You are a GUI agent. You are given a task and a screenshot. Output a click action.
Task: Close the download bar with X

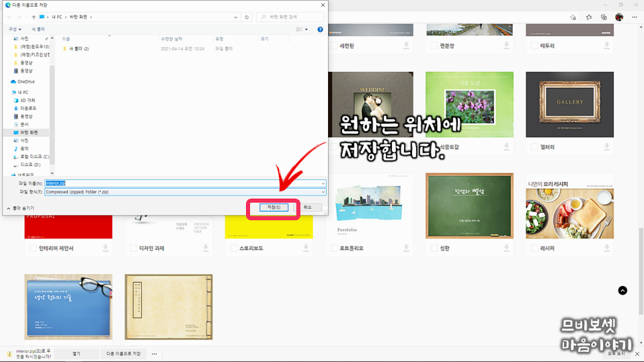point(637,354)
